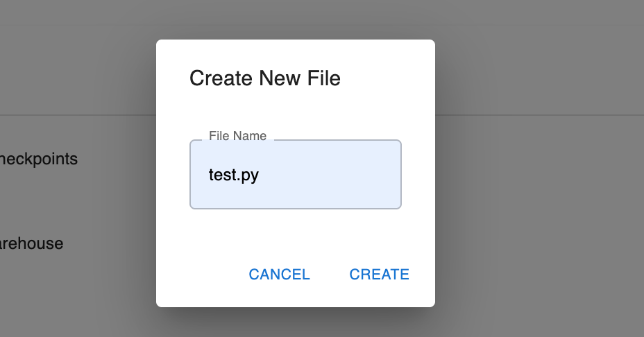Click blank dialog area above the buttons
Viewport: 644px width, 337px height.
click(296, 234)
